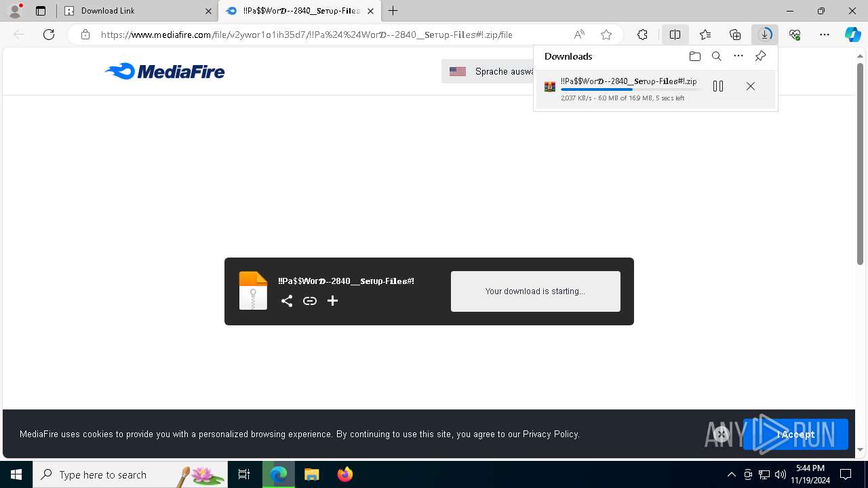Refresh the current page

(x=49, y=35)
